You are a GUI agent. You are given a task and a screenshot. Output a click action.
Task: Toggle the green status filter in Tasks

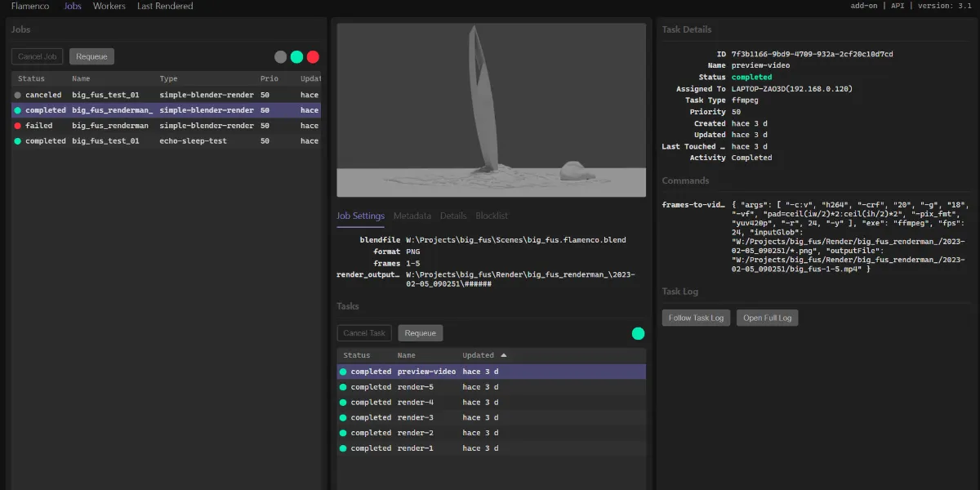638,333
